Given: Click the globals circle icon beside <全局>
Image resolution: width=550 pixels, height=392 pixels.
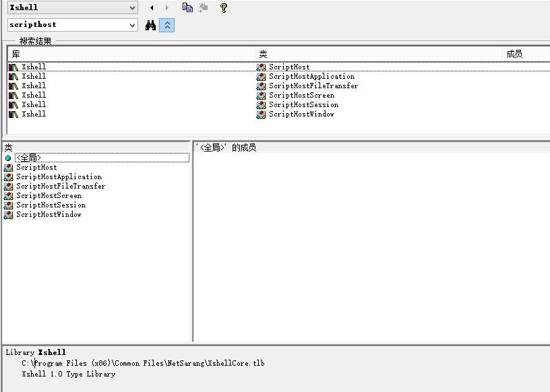Looking at the screenshot, I should click(8, 158).
